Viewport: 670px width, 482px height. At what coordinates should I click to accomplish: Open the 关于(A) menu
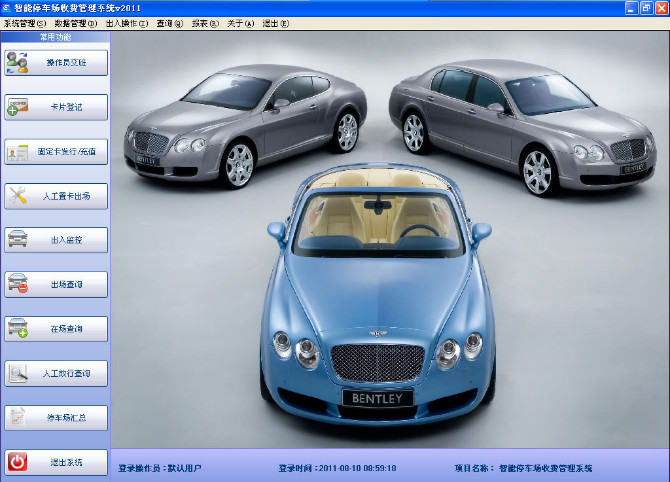[241, 24]
